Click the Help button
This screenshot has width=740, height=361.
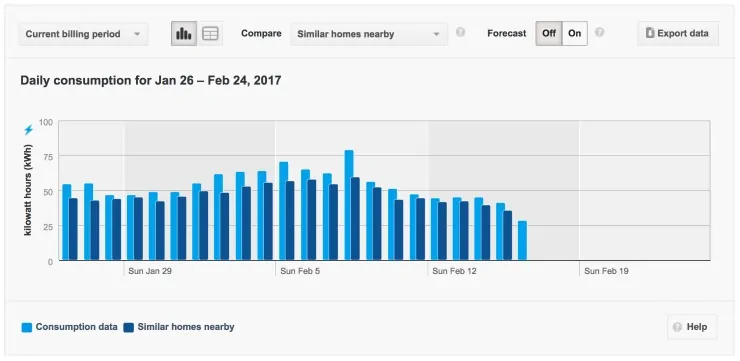point(692,327)
